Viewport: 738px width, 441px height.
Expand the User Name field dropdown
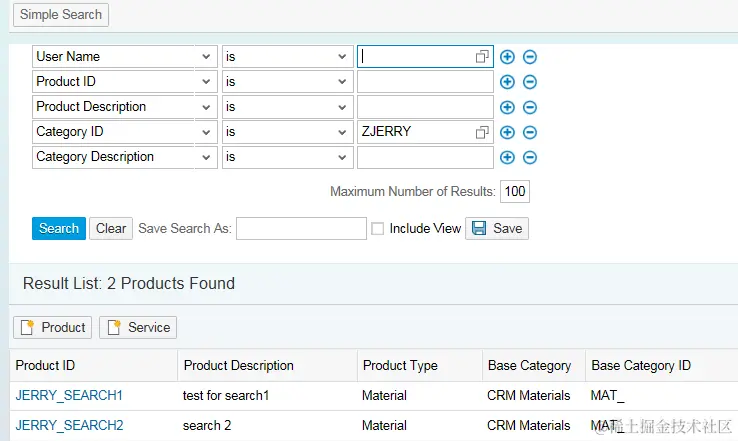pos(207,57)
